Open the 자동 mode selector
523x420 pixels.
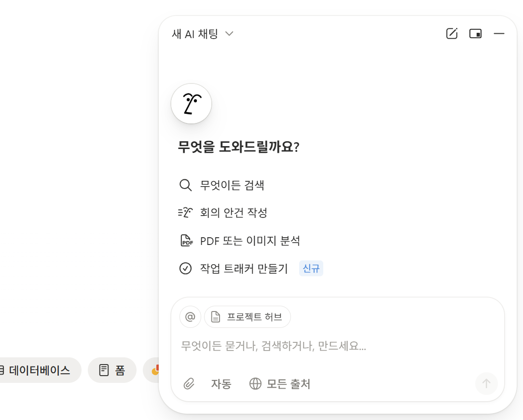click(x=221, y=384)
